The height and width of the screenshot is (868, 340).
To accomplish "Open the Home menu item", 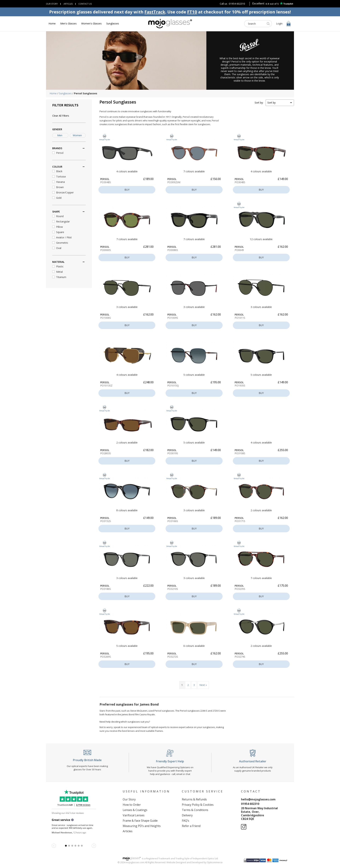I will click(52, 24).
